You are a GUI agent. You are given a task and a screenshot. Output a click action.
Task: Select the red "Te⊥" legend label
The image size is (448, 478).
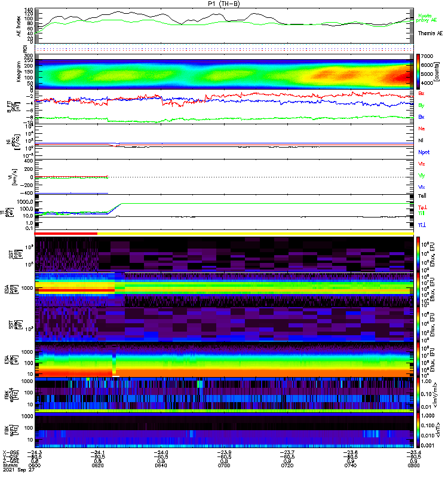point(422,207)
